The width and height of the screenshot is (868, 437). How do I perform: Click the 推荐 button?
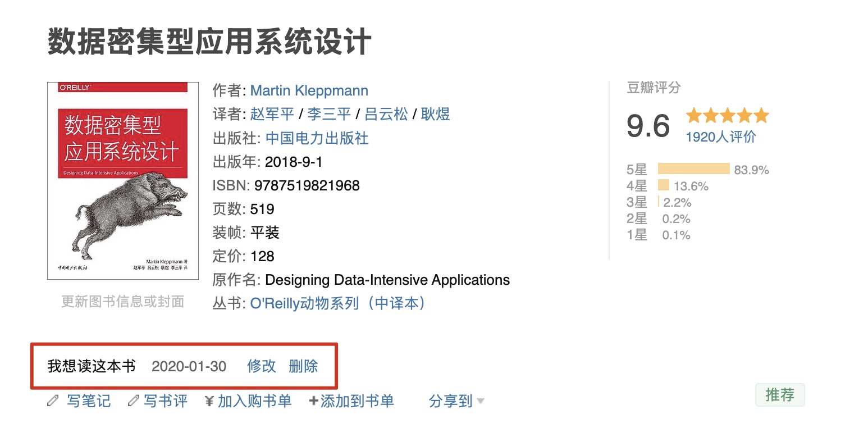coord(780,395)
